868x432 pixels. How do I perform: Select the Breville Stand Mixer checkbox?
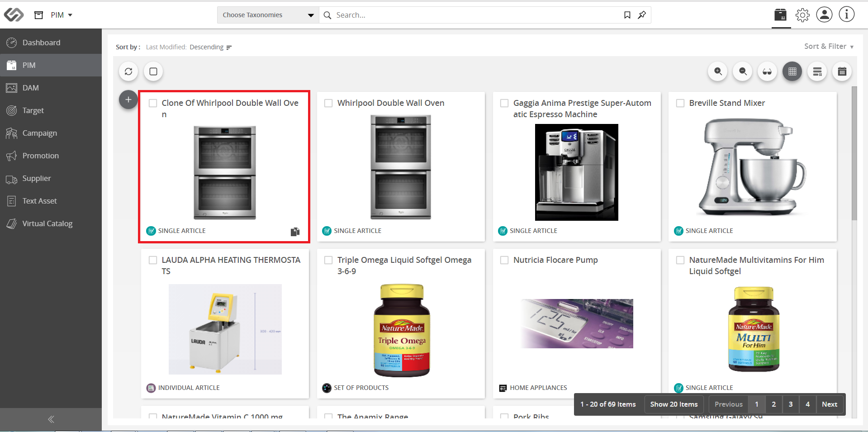(680, 103)
